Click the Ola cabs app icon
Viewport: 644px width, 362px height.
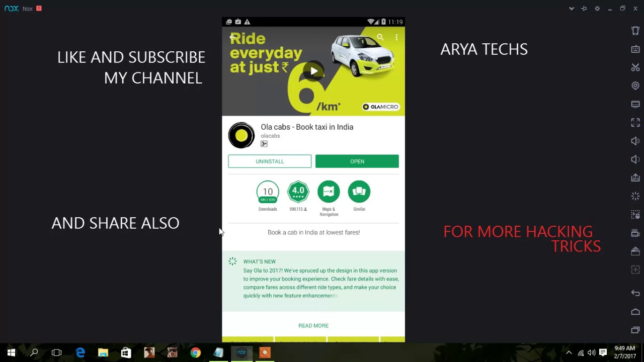click(242, 135)
